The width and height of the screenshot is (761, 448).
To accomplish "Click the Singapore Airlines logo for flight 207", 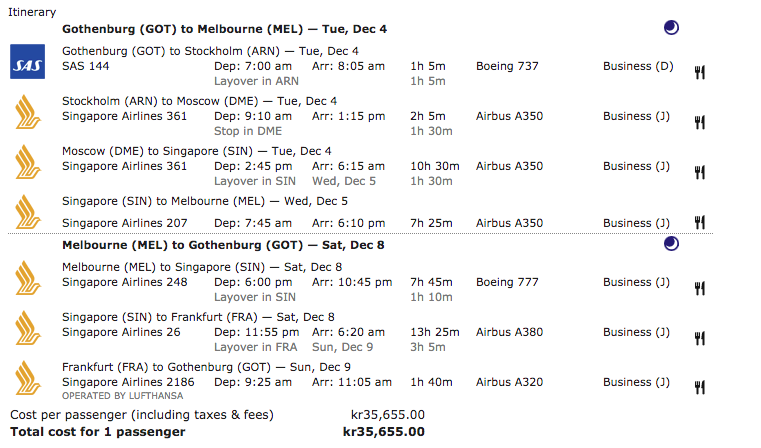I will point(26,212).
